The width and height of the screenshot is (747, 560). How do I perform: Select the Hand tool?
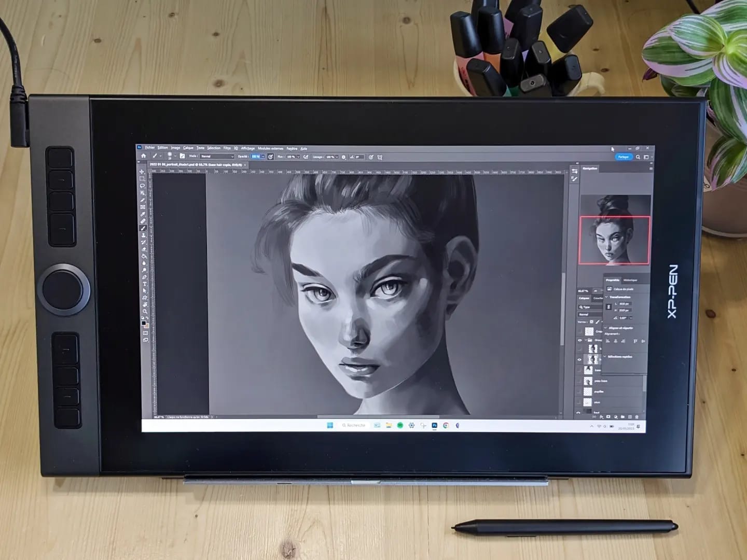coord(145,305)
